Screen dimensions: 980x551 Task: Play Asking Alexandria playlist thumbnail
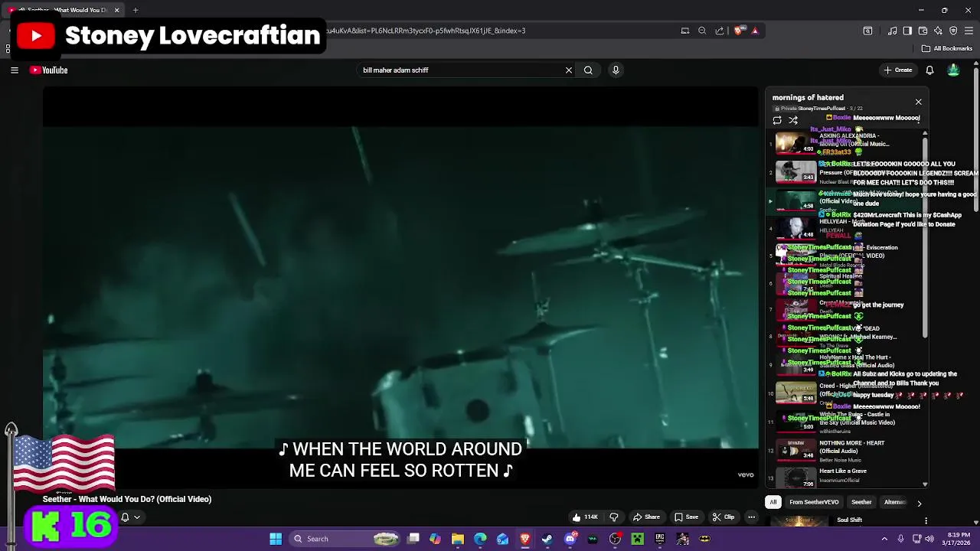tap(796, 143)
